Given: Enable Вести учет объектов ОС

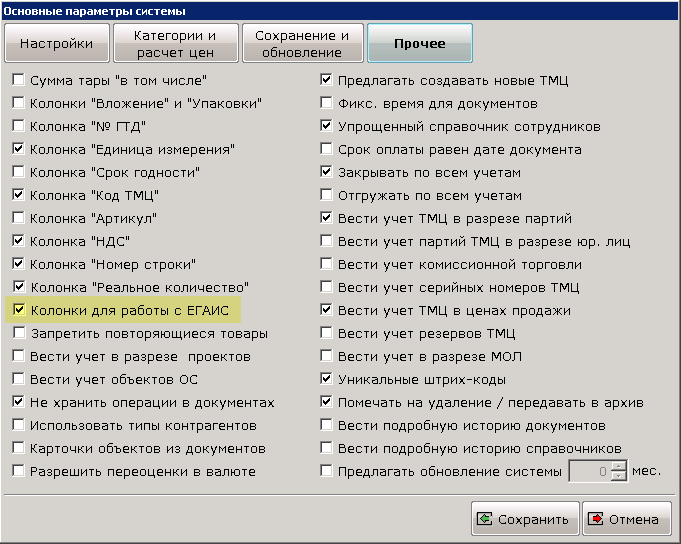Looking at the screenshot, I should pos(18,379).
